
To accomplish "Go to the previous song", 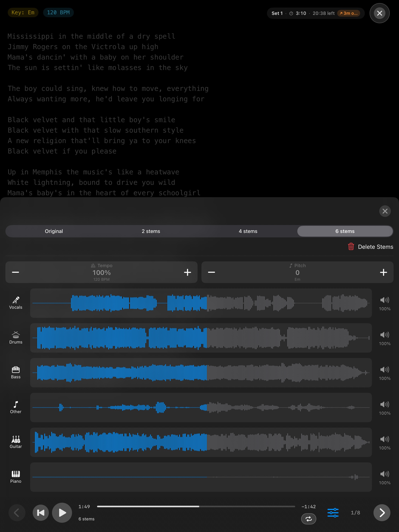I will (17, 512).
